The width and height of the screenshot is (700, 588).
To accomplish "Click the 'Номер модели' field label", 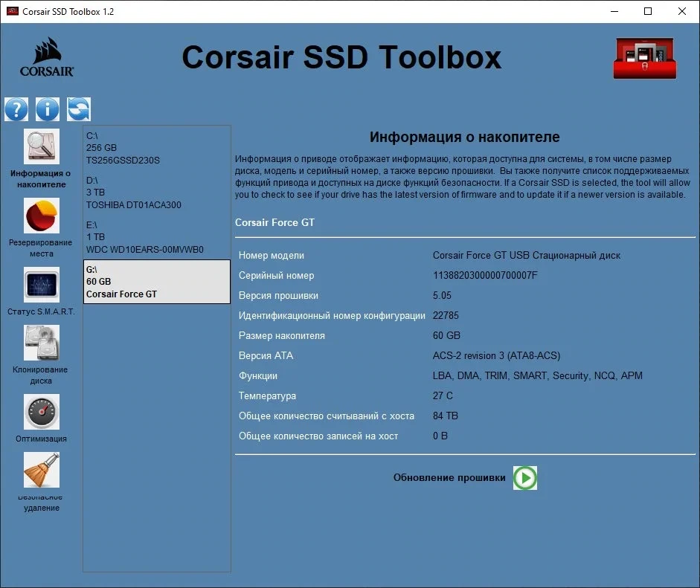I will 272,255.
